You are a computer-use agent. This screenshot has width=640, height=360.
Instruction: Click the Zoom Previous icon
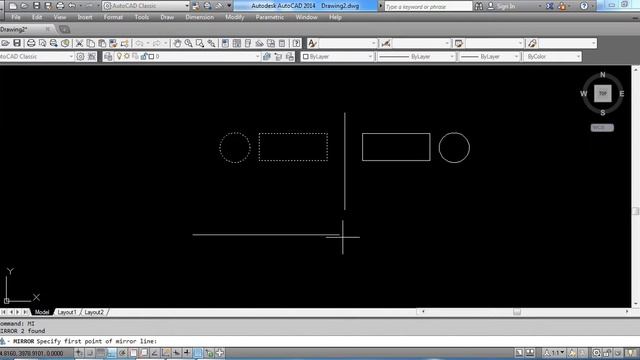coord(211,43)
